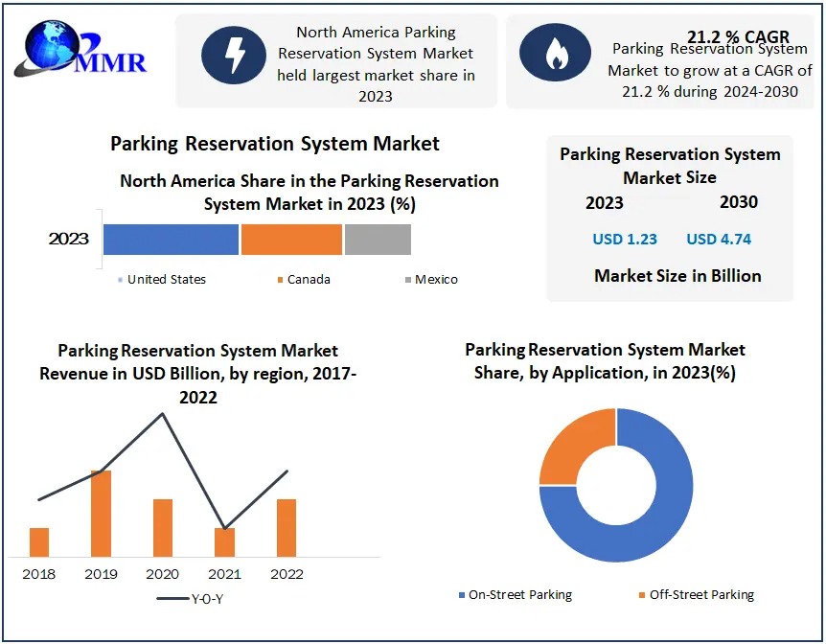Click the 2021 orange revenue bar
Screen dimensions: 826x644
point(224,542)
